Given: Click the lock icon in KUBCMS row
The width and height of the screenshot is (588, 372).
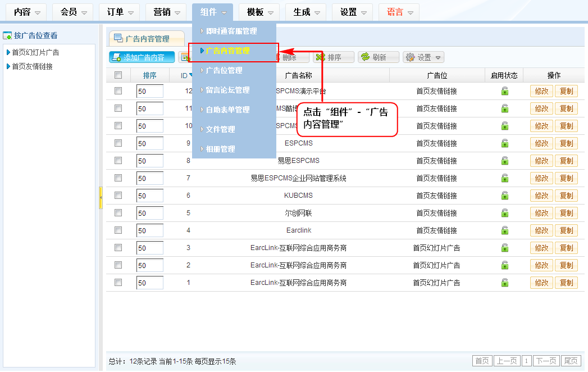Looking at the screenshot, I should pos(505,196).
